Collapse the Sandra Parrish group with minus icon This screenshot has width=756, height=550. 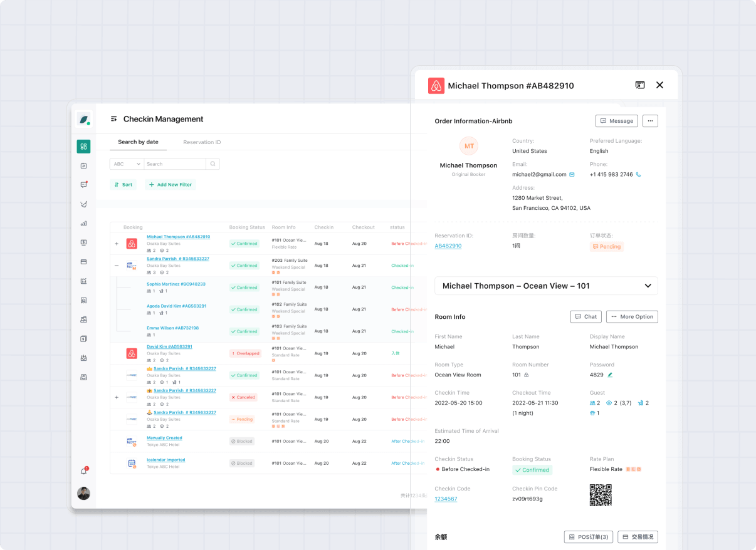click(117, 266)
